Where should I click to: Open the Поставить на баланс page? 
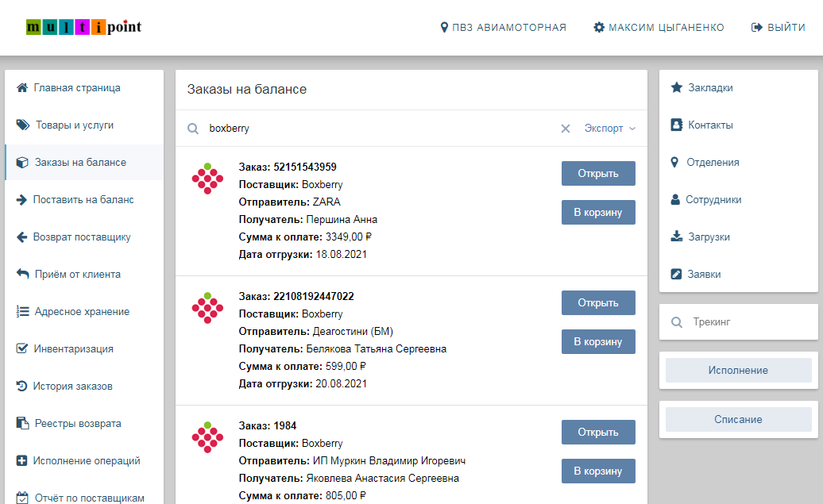[x=84, y=199]
